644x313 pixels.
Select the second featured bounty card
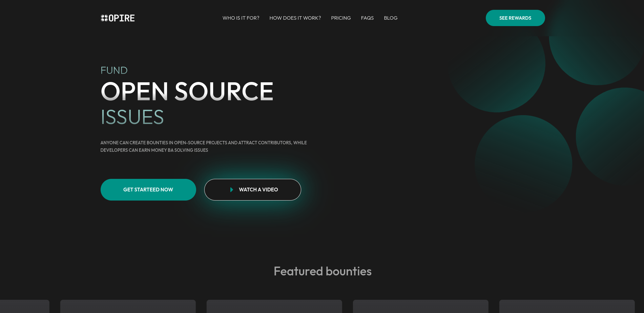click(x=128, y=307)
